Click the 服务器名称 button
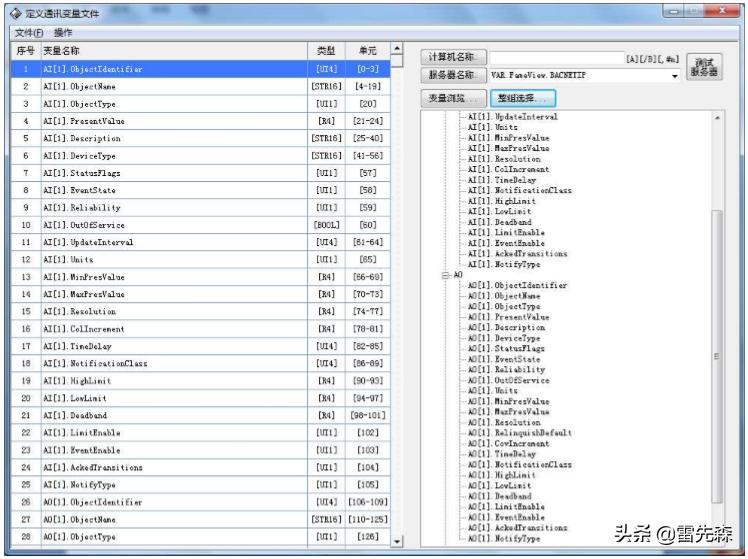This screenshot has width=748, height=559. pyautogui.click(x=453, y=75)
